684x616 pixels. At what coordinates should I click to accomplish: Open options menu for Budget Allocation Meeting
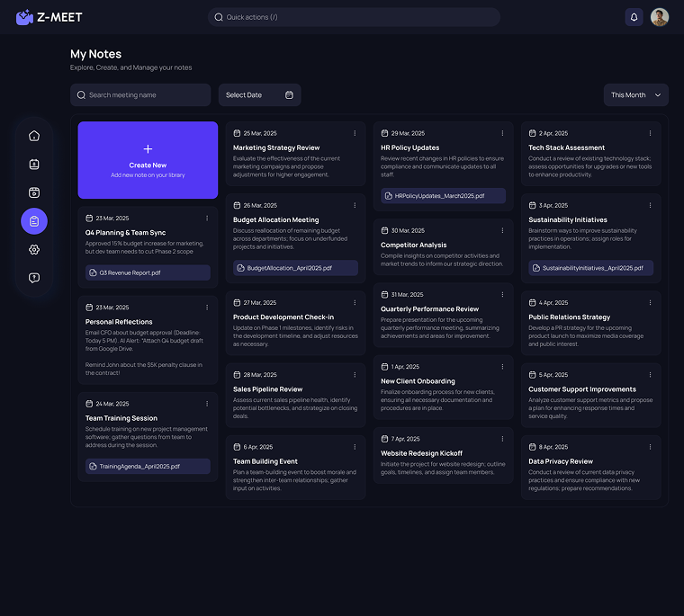pos(355,205)
